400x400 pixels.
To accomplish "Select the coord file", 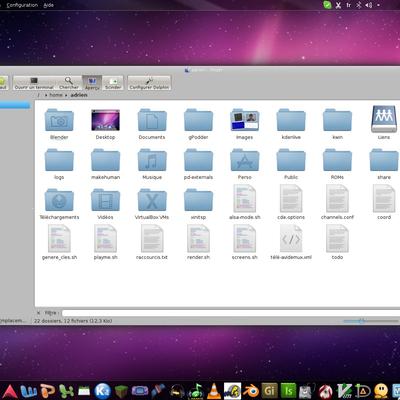I will click(x=384, y=202).
